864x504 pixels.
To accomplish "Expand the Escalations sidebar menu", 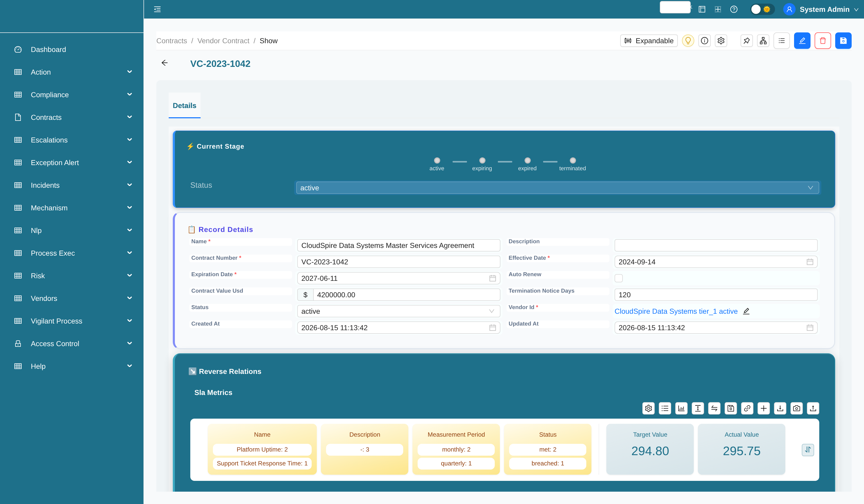I will [x=72, y=140].
